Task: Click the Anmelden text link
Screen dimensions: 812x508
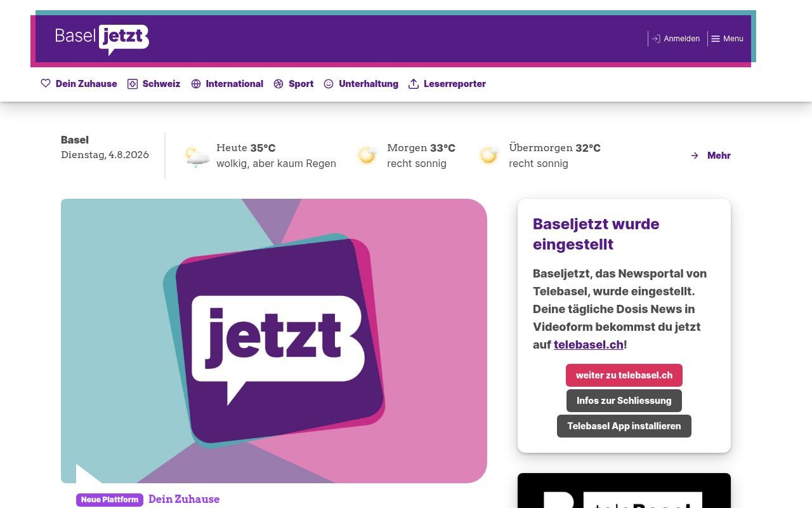Action: 681,39
